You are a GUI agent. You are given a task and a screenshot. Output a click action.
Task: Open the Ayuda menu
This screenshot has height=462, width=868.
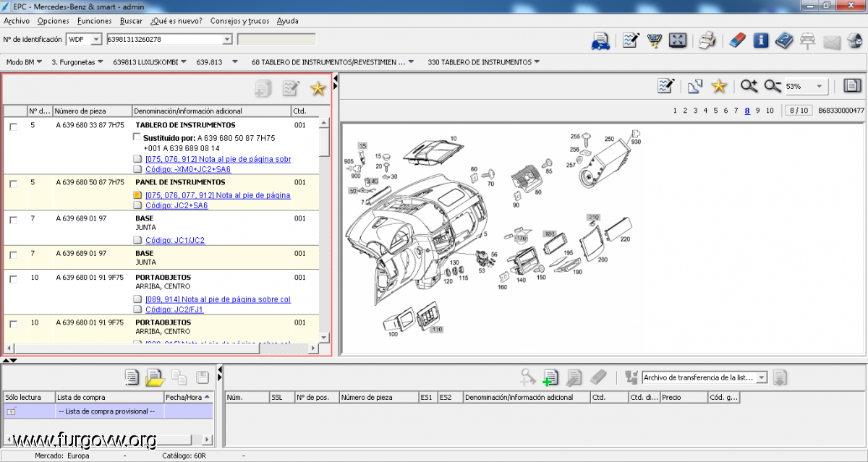(x=287, y=21)
